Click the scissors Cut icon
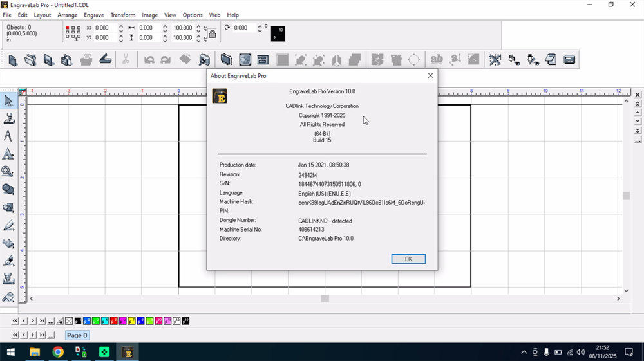The width and height of the screenshot is (644, 361). [x=126, y=60]
